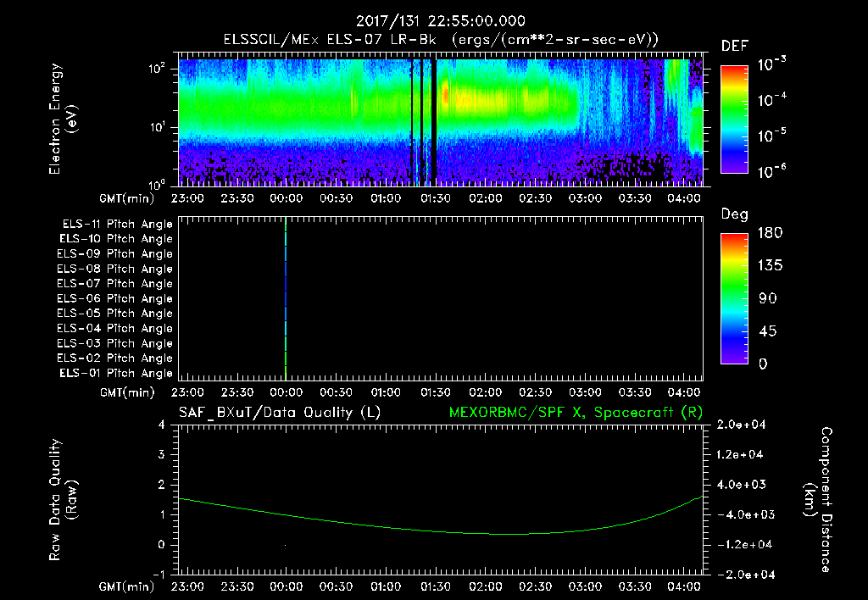The height and width of the screenshot is (600, 868).
Task: Click the DEF color bar legend
Action: [735, 119]
